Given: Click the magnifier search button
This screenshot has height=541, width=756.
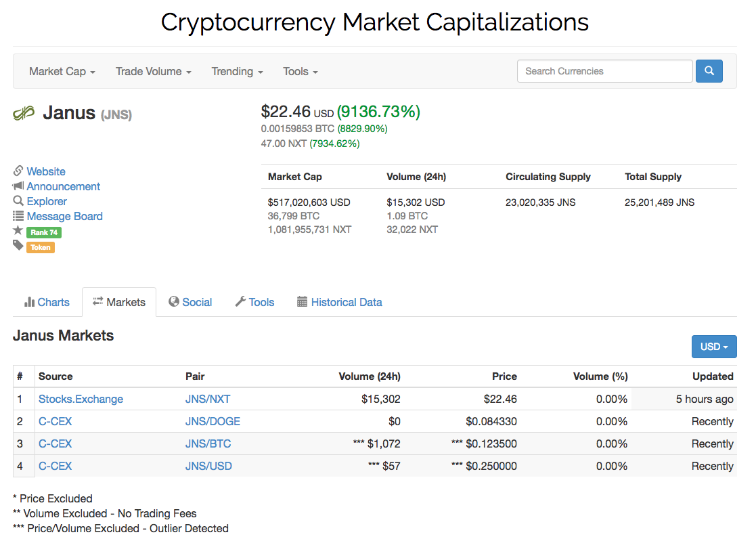Looking at the screenshot, I should [709, 71].
